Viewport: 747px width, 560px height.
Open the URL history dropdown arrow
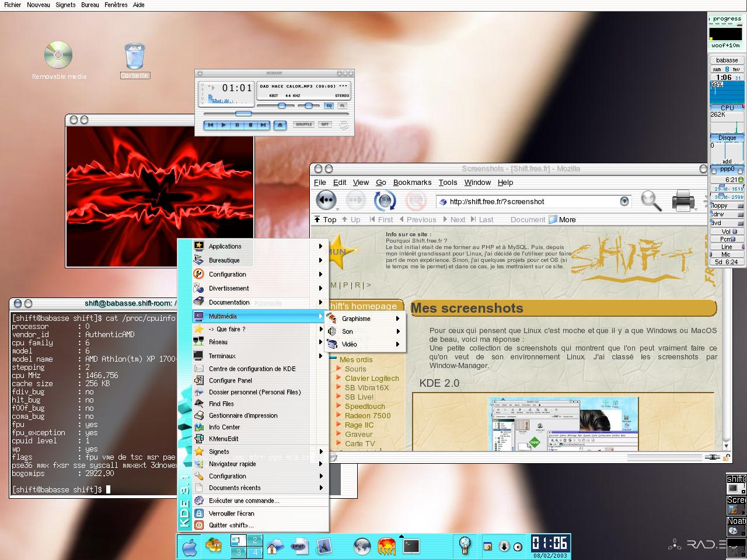tap(624, 201)
